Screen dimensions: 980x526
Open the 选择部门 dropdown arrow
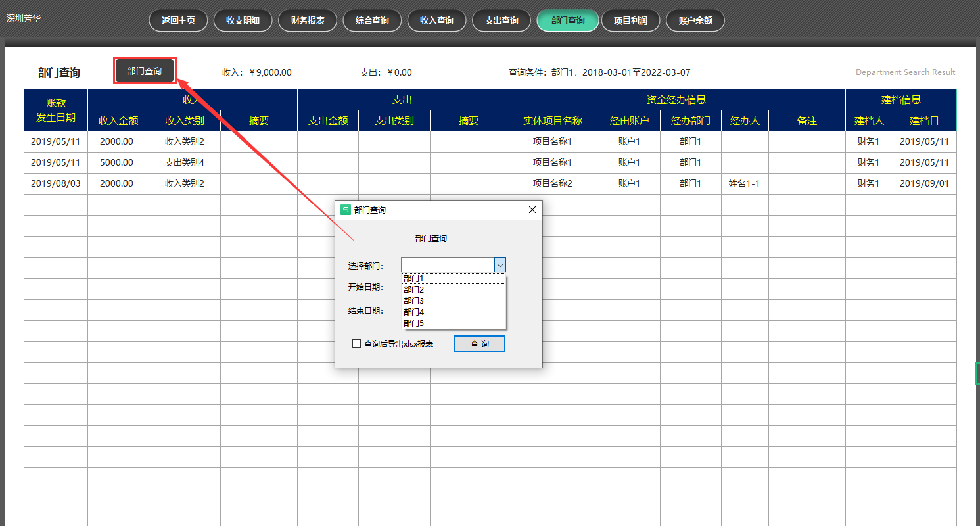pyautogui.click(x=500, y=264)
